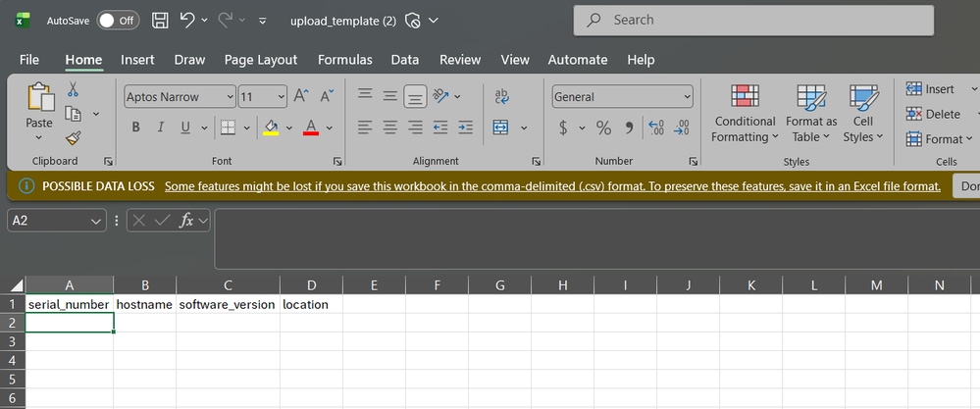Click the Redo arrow icon

click(x=225, y=20)
